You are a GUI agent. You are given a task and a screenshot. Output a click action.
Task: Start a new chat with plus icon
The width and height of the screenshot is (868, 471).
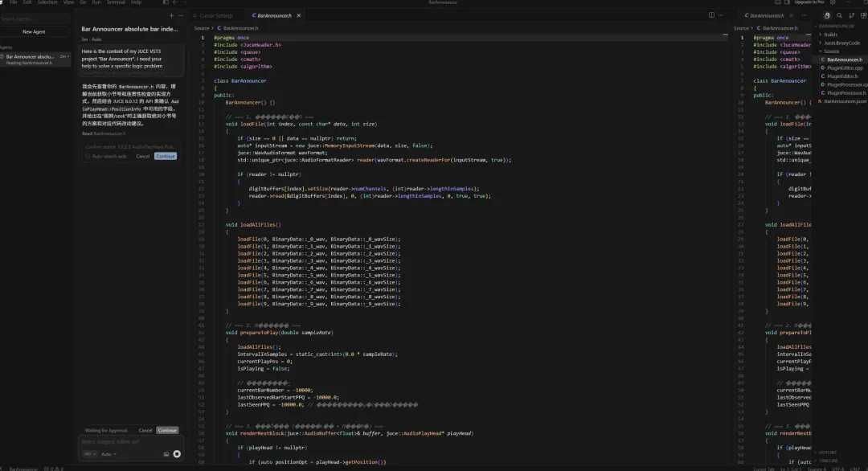[x=171, y=15]
